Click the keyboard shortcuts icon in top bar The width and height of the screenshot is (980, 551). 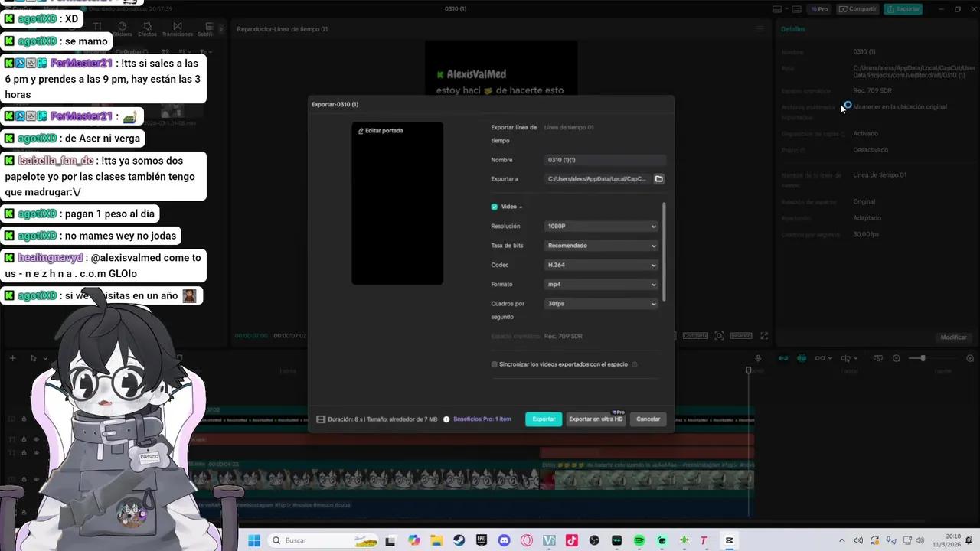[x=796, y=9]
